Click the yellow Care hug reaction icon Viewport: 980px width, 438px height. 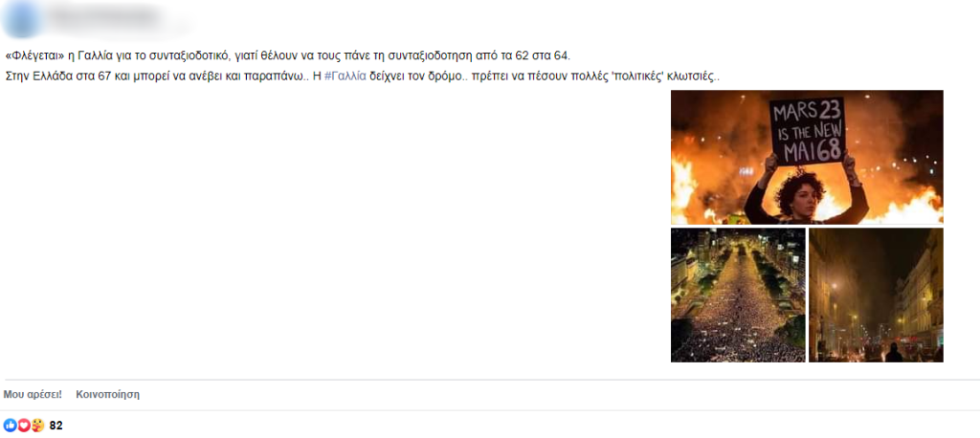click(37, 426)
